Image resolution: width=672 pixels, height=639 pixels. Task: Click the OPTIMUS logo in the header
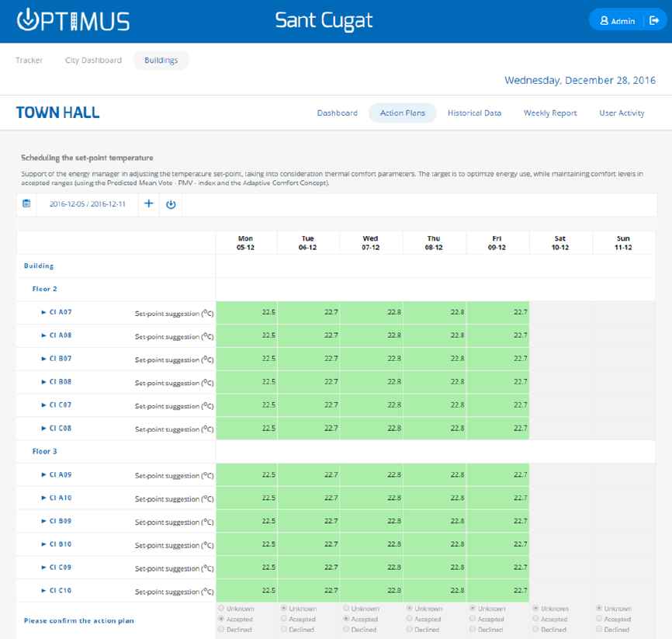(x=73, y=20)
